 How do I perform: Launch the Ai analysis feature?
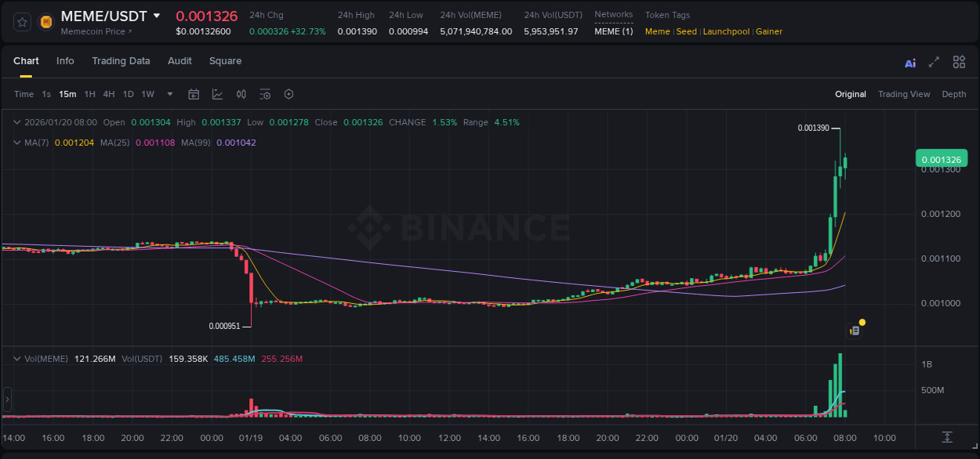pyautogui.click(x=910, y=62)
